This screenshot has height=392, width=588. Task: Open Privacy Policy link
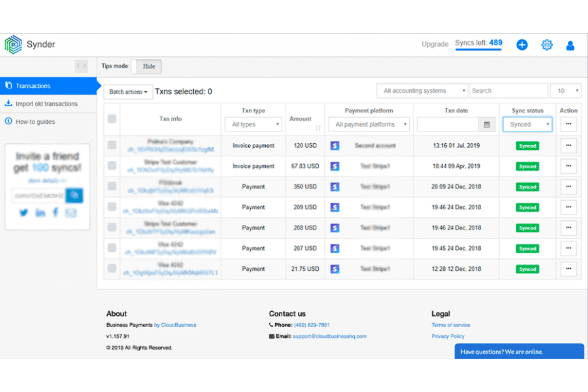point(448,336)
